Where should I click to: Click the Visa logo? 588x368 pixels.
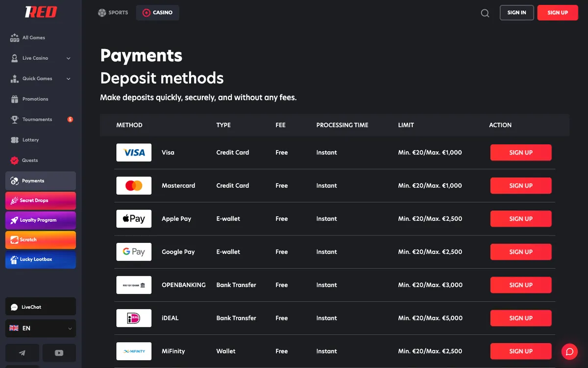click(x=134, y=153)
